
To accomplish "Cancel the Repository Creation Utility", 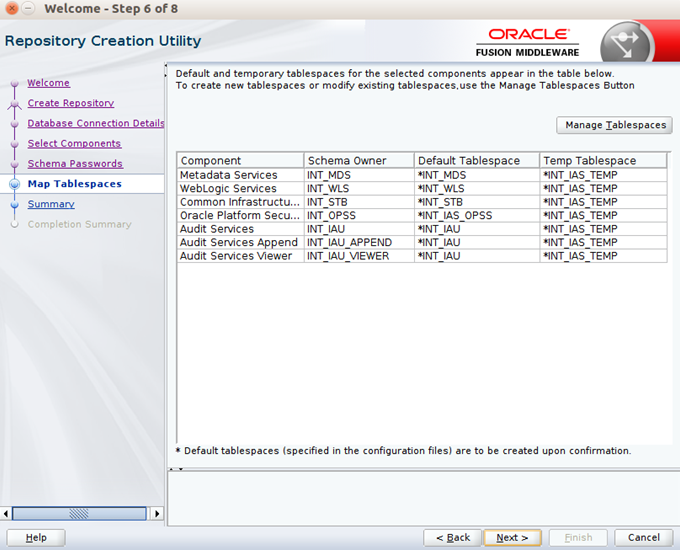I will coord(644,538).
